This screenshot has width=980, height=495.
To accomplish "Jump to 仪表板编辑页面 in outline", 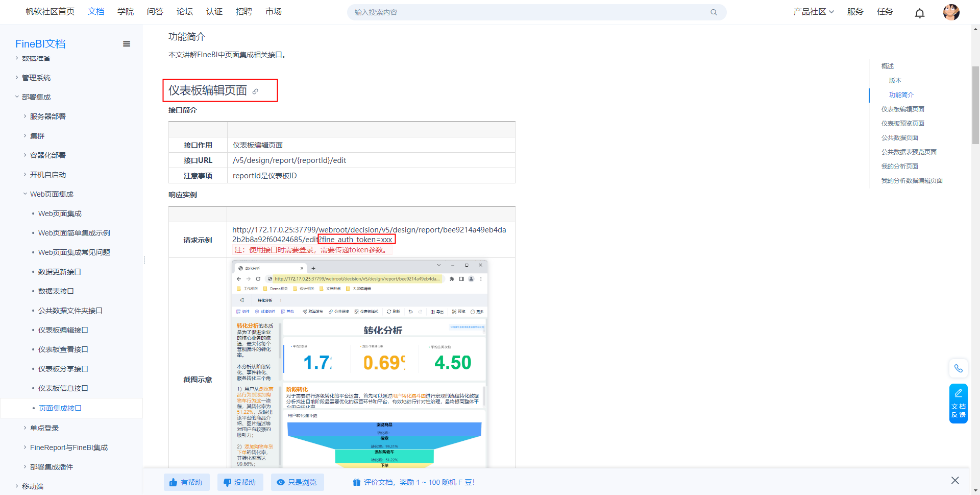I will click(x=903, y=109).
